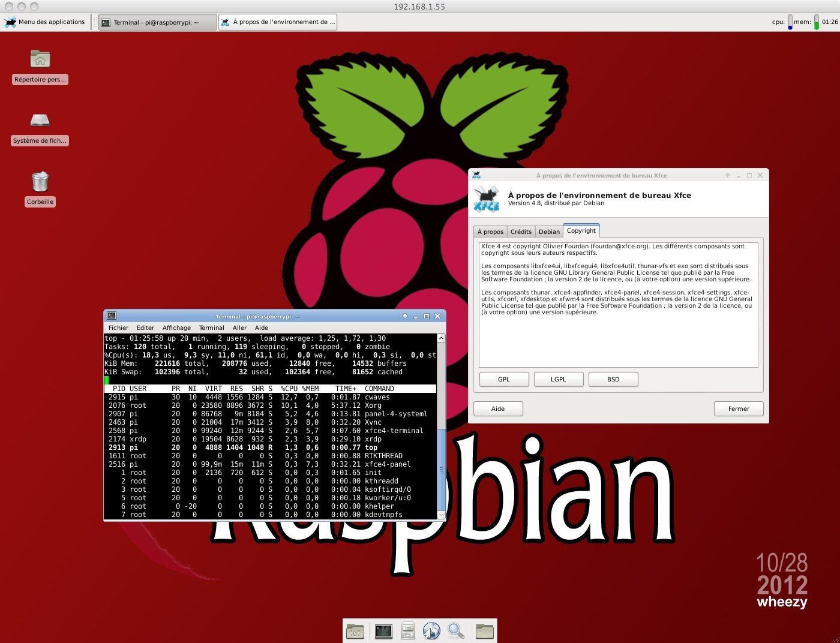
Task: Switch to the Crédits tab
Action: tap(521, 232)
